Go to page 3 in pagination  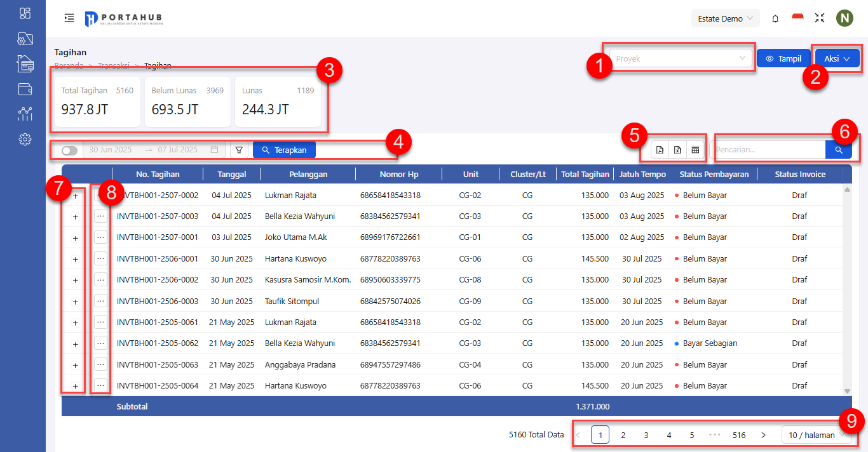[x=646, y=435]
